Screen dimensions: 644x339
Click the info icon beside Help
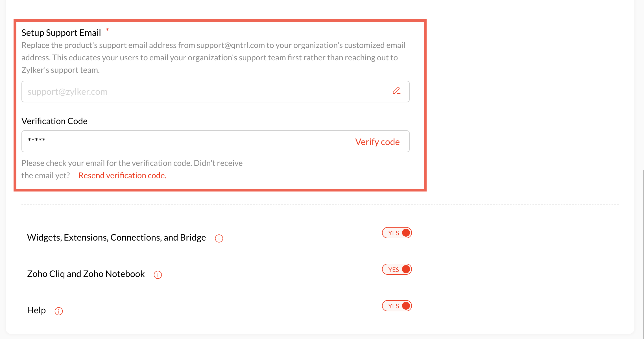click(x=58, y=311)
